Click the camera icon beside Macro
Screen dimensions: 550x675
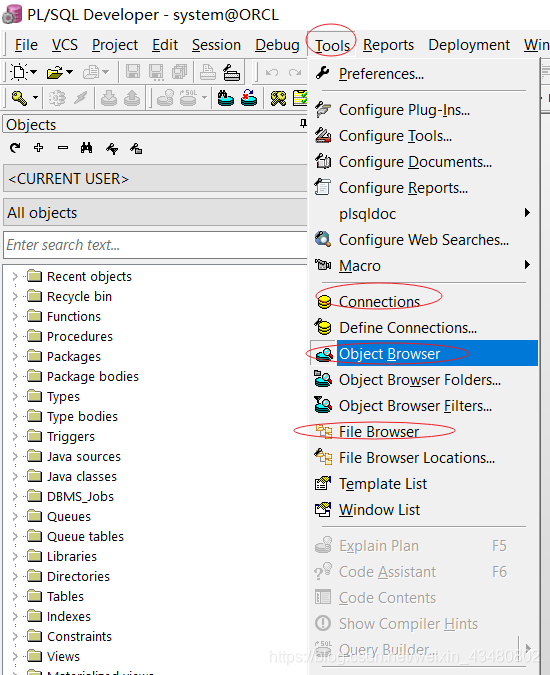323,265
